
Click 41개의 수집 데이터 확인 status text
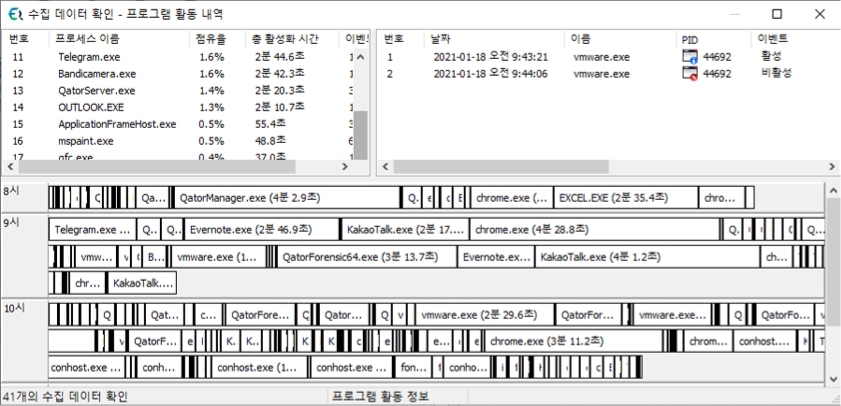click(x=65, y=397)
